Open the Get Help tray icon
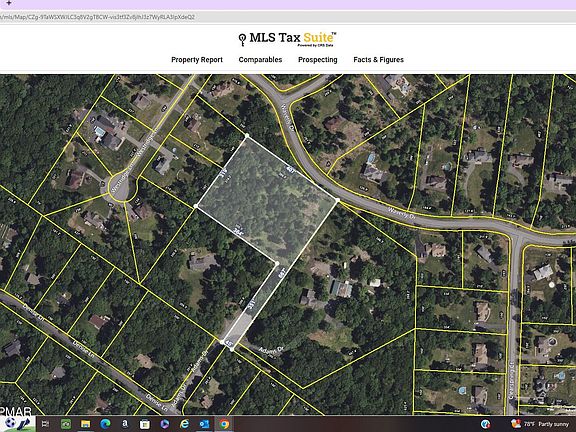This screenshot has height=432, width=576. pos(485,424)
